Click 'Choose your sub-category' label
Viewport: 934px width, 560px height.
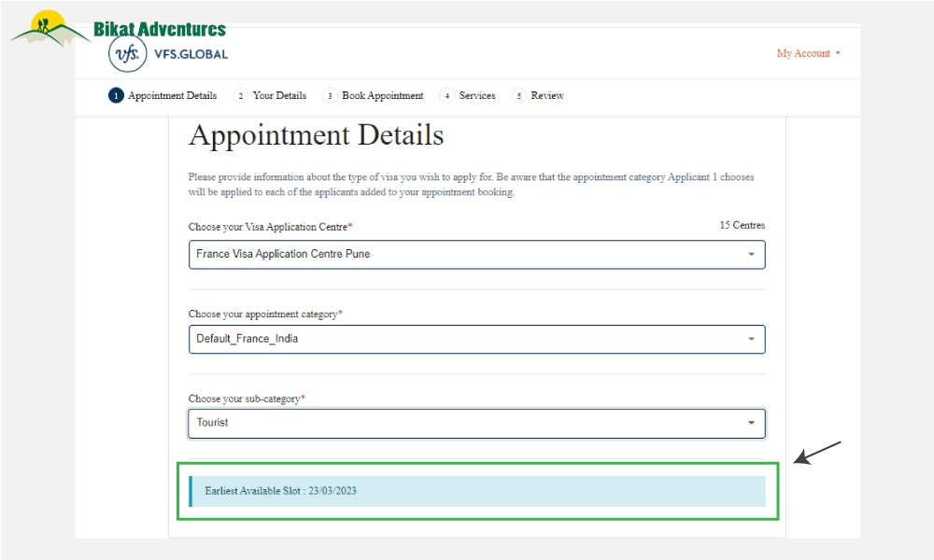pyautogui.click(x=247, y=399)
